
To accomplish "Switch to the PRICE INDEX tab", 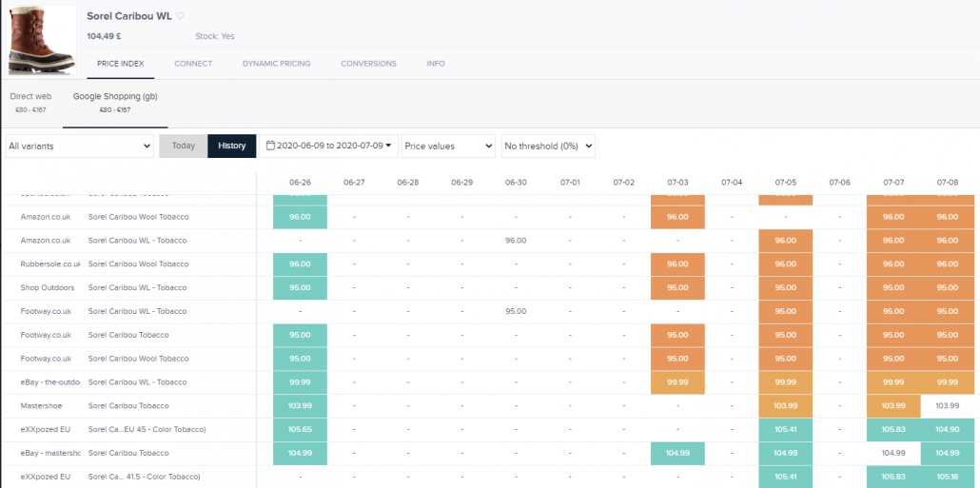I will [x=121, y=64].
